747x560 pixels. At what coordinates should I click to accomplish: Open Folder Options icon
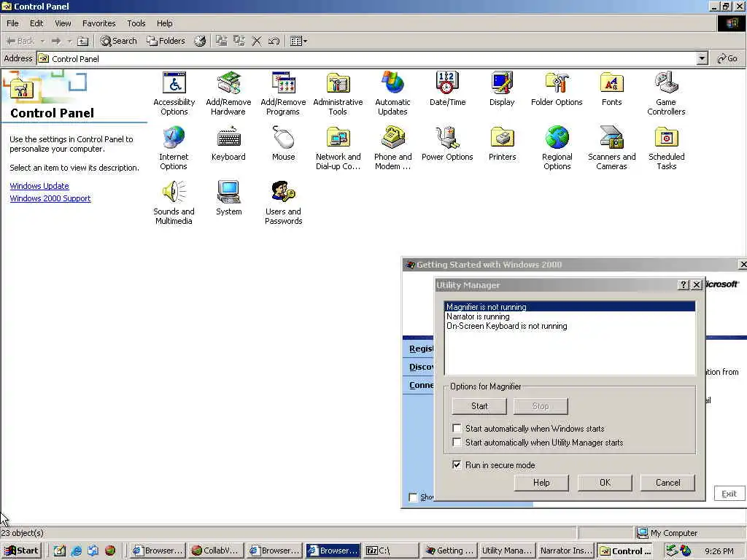click(557, 88)
